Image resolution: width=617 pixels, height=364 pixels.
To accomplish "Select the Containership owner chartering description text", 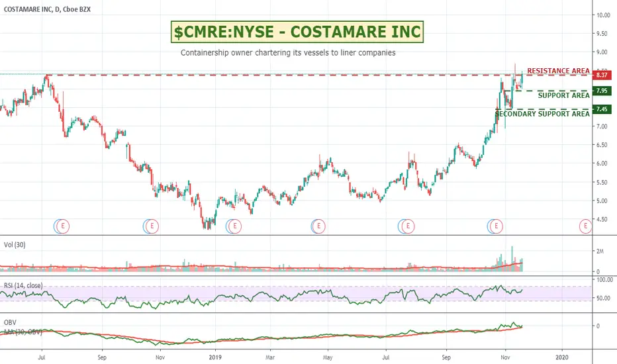I will click(288, 53).
